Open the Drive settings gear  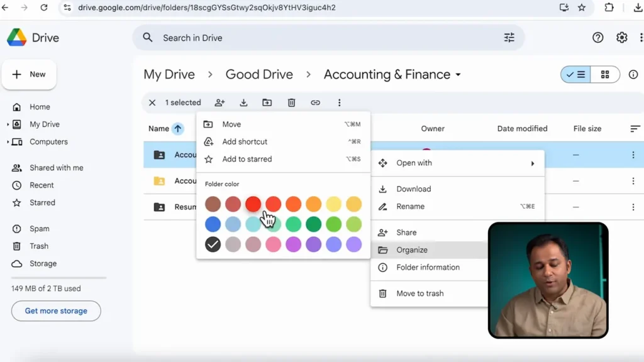(x=621, y=38)
